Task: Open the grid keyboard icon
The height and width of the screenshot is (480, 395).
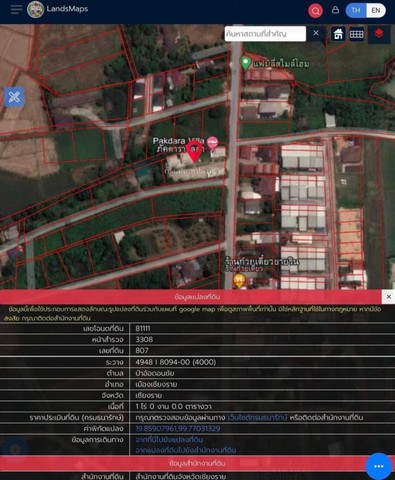Action: [x=356, y=34]
